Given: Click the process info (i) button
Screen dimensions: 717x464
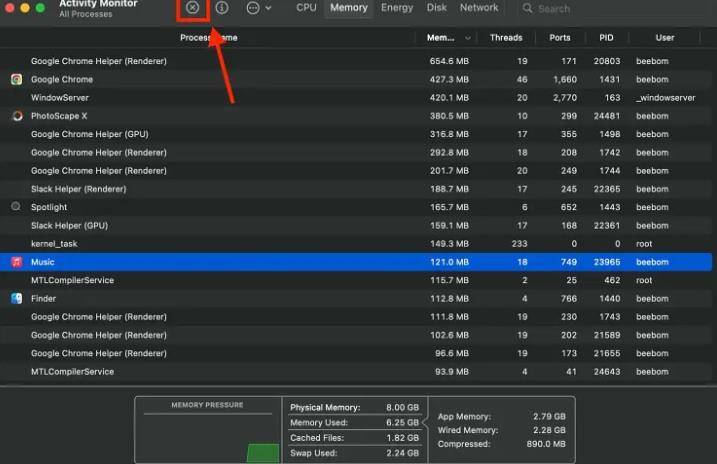Looking at the screenshot, I should coord(222,8).
